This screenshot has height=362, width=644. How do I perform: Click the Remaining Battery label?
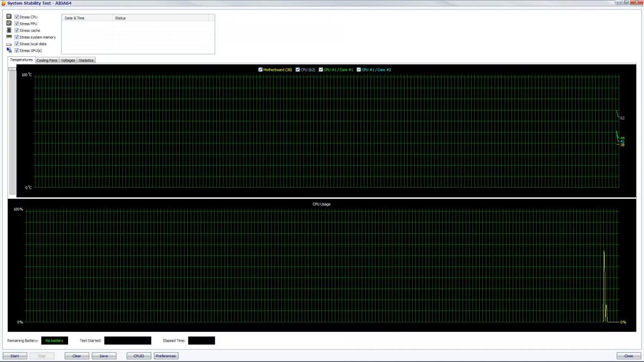click(23, 341)
